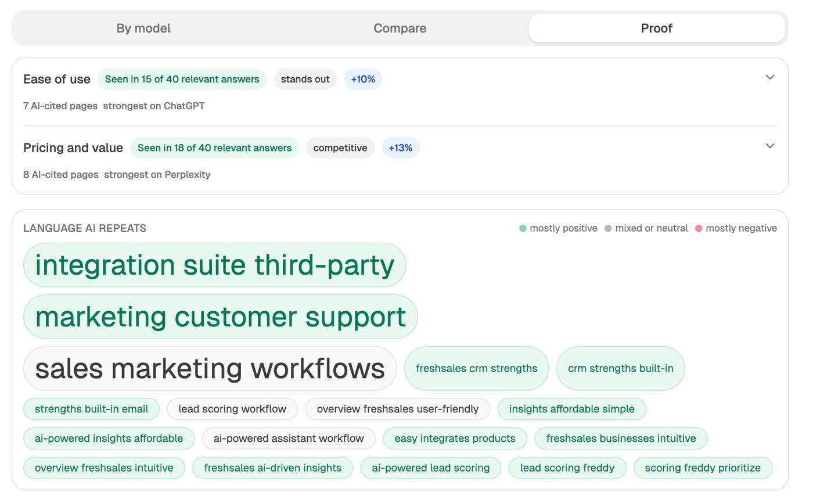Switch to the By model tab
The height and width of the screenshot is (504, 813).
tap(143, 28)
